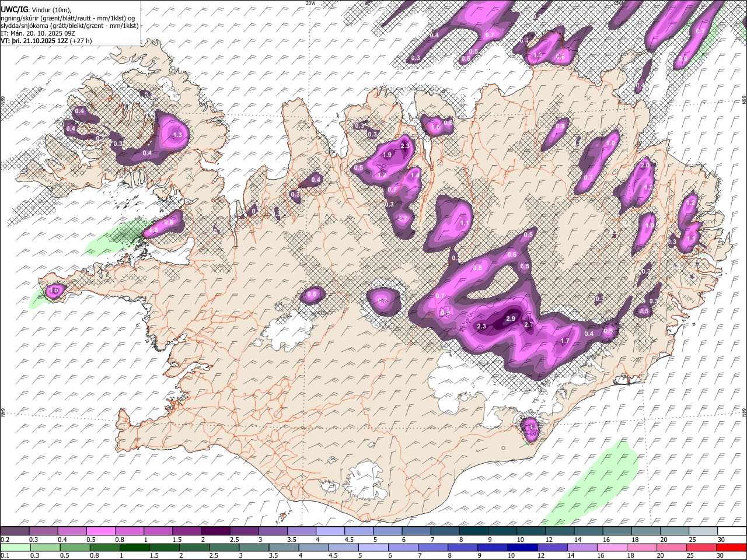Click the 0.6 value in the west-central blob
The height and width of the screenshot is (560, 747).
[x=312, y=295]
